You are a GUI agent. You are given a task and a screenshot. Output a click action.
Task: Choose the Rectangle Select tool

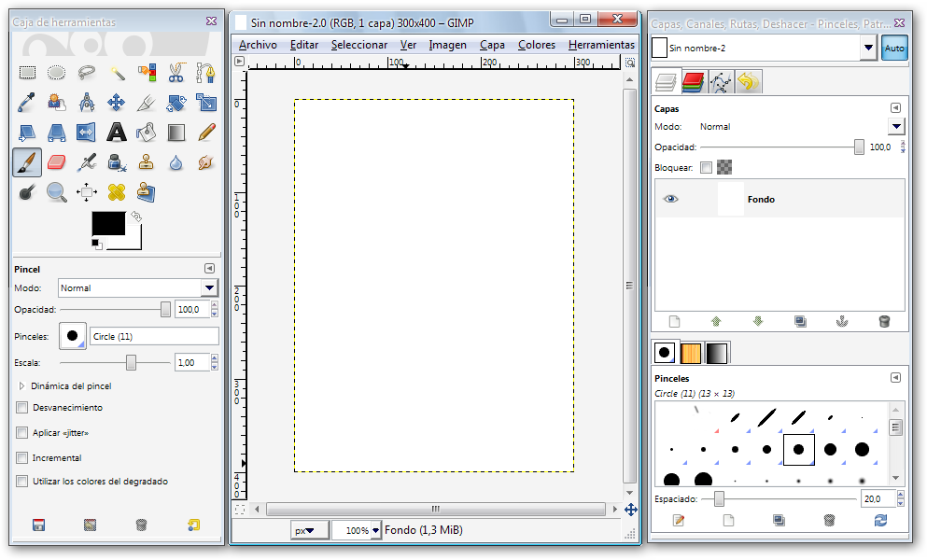pyautogui.click(x=27, y=72)
